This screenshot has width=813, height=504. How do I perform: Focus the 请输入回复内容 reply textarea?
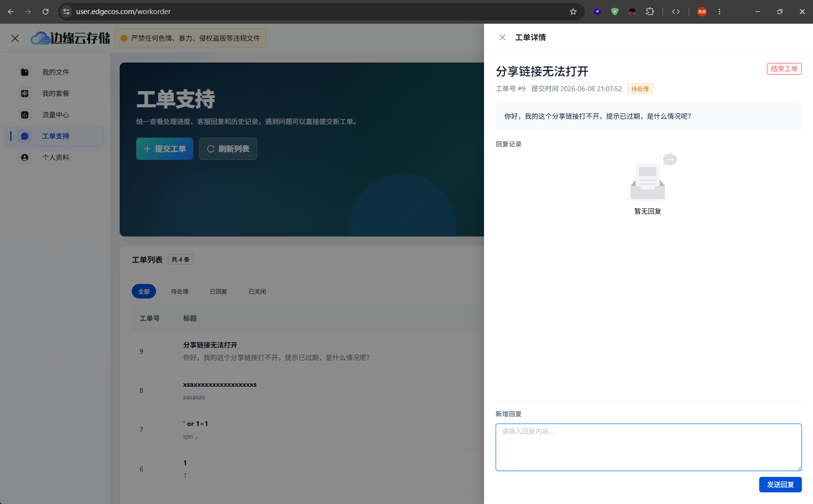click(648, 447)
